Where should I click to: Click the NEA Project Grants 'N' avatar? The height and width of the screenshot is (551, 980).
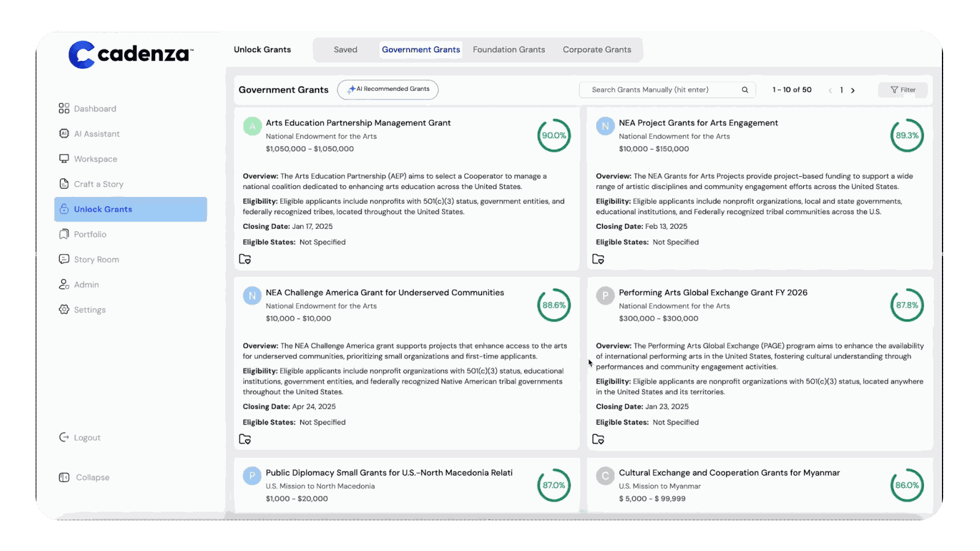pos(605,126)
